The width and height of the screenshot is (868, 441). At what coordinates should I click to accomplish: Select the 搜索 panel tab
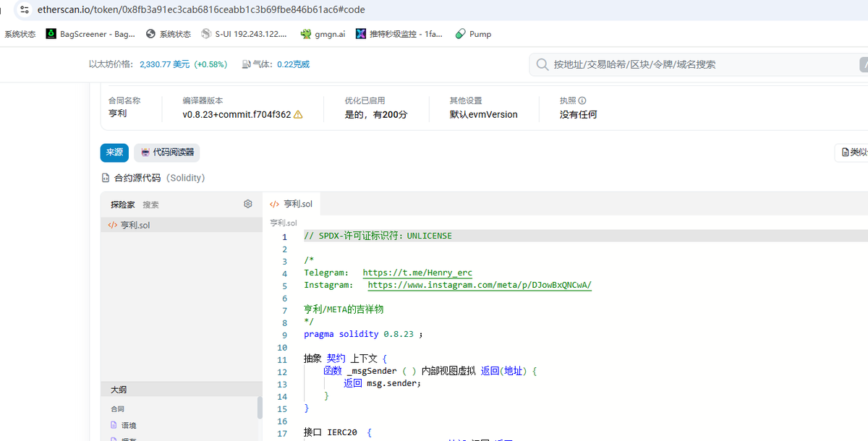150,205
